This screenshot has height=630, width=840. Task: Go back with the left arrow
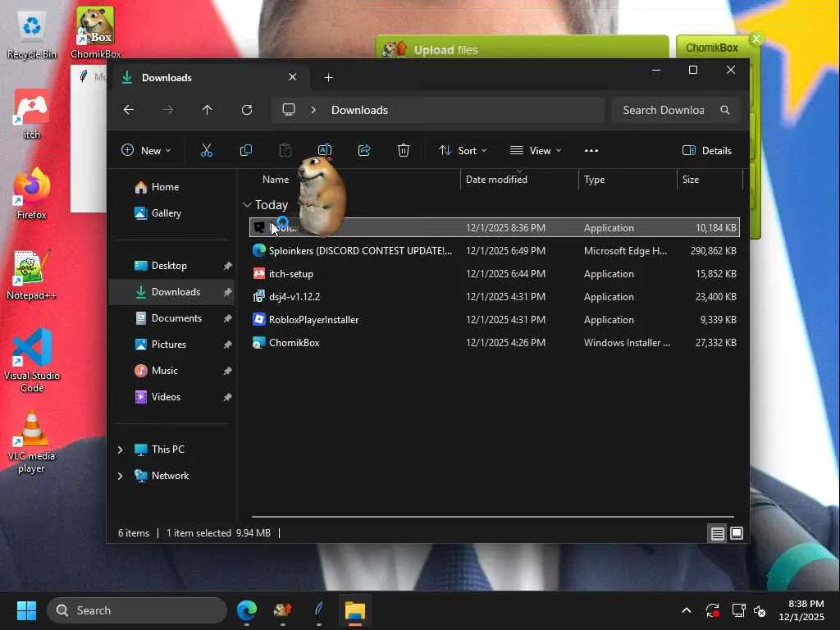[x=129, y=110]
